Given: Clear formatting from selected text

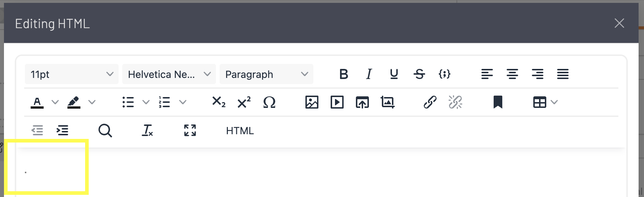Looking at the screenshot, I should (147, 131).
